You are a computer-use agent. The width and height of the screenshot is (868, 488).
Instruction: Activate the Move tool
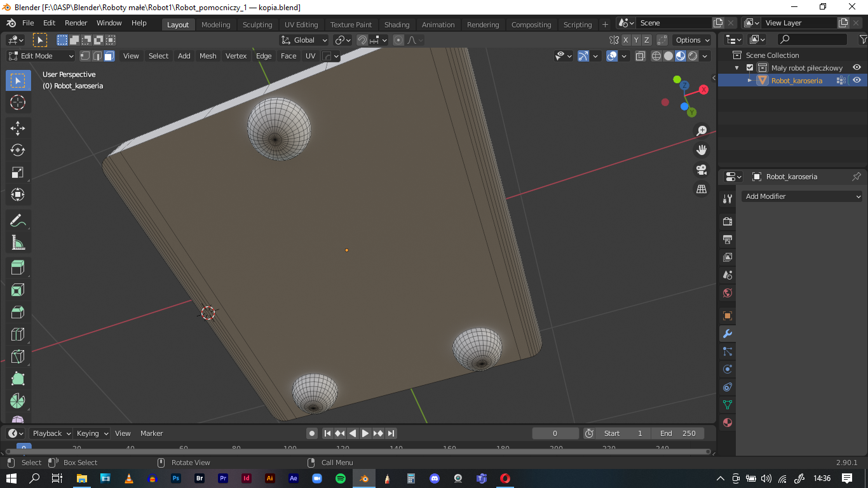click(x=18, y=128)
